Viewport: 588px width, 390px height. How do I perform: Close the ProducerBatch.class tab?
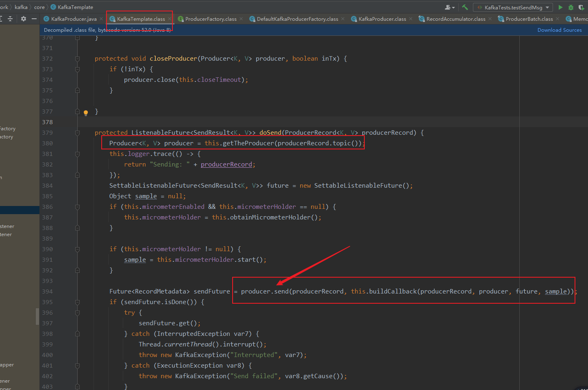coord(558,19)
